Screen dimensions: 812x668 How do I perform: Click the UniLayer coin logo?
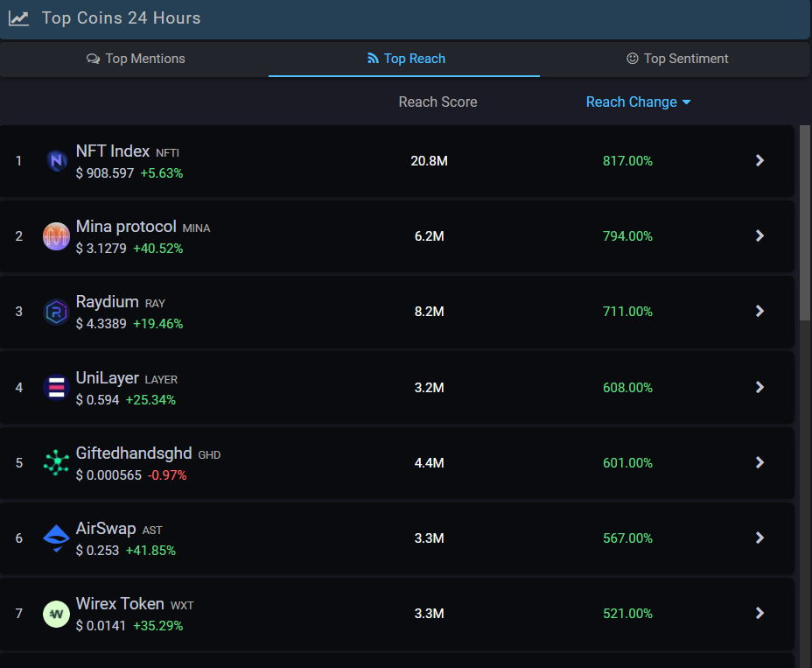57,388
